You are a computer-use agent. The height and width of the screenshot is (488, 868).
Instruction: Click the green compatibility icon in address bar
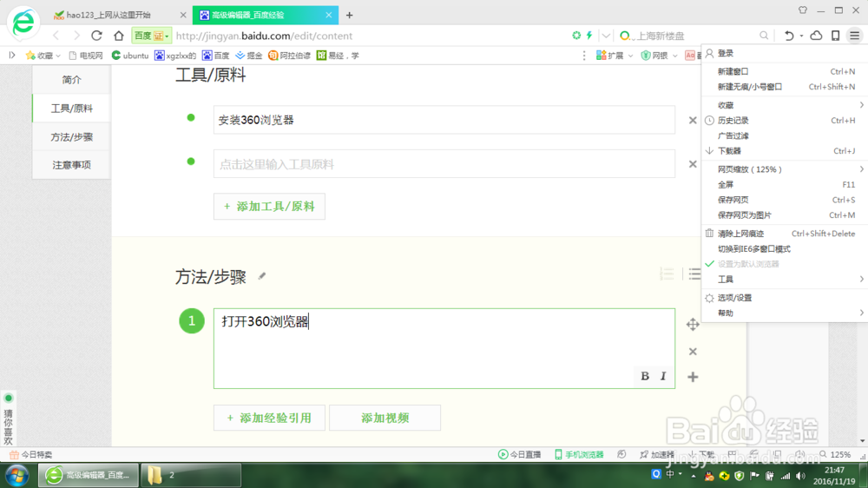[x=576, y=36]
